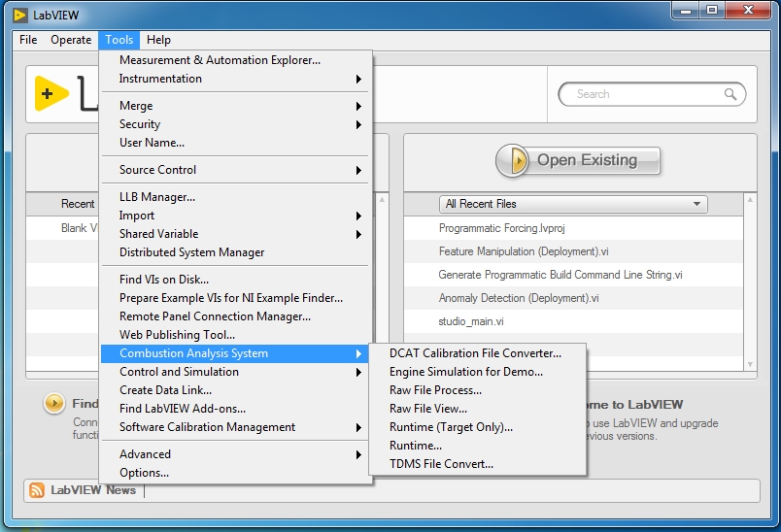The width and height of the screenshot is (781, 532).
Task: Open the Operate menu
Action: 71,40
